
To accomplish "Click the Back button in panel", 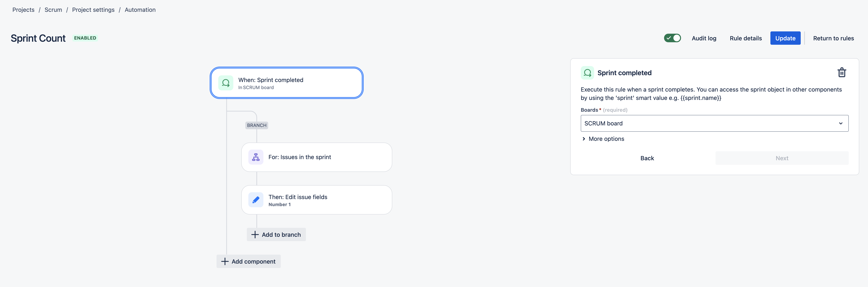I will [x=647, y=158].
